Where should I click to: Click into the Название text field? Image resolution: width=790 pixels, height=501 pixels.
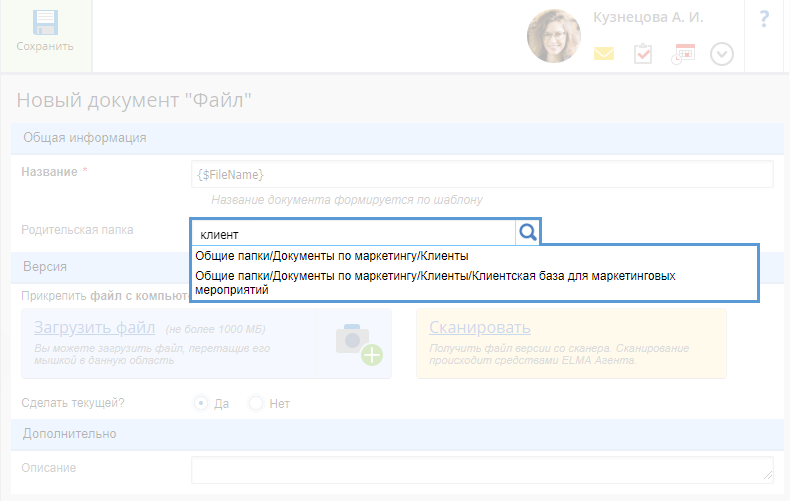click(482, 174)
